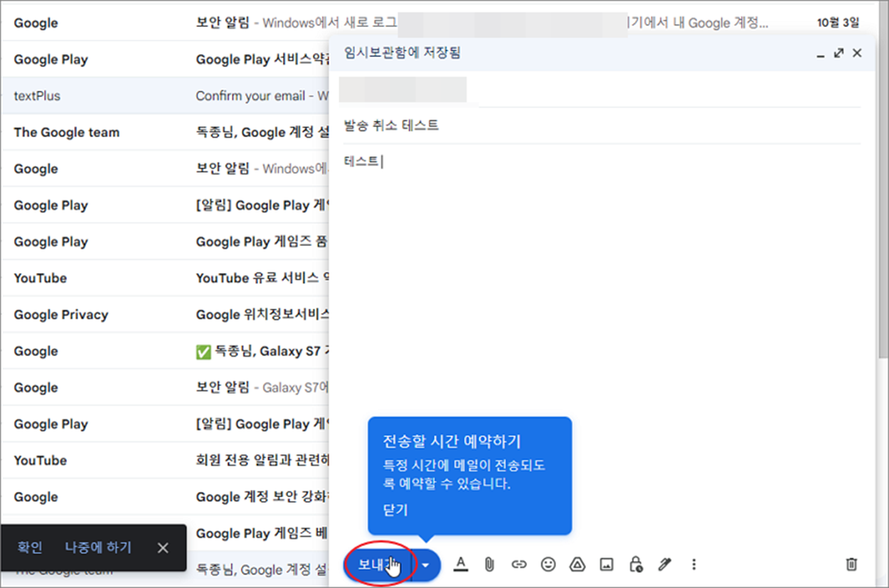Viewport: 889px width, 588px height.
Task: Open the emoji picker smiley icon
Action: 548,565
